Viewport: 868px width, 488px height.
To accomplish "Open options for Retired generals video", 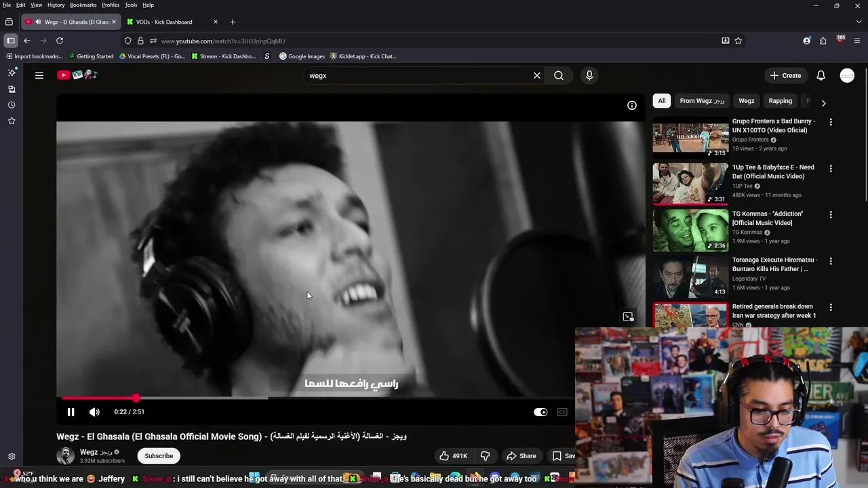I will tap(831, 307).
